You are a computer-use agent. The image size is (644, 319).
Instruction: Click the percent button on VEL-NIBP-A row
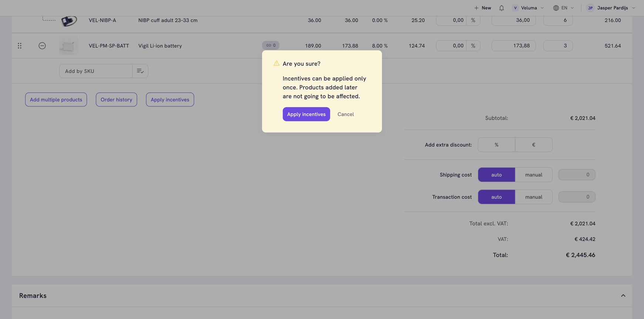(473, 20)
